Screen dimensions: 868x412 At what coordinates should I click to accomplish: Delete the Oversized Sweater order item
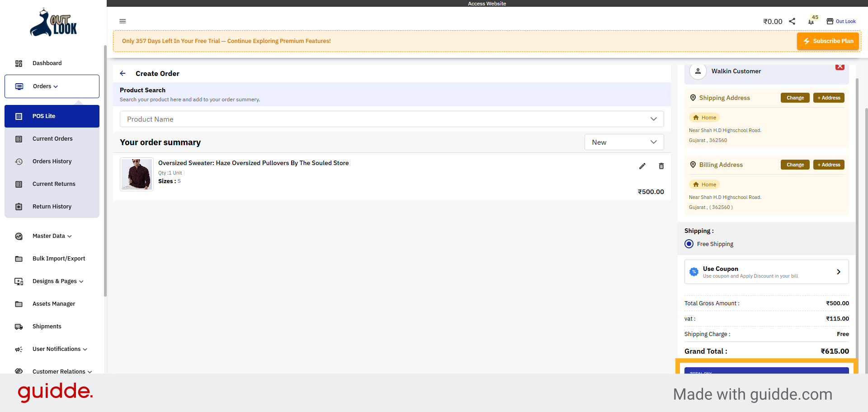point(661,166)
